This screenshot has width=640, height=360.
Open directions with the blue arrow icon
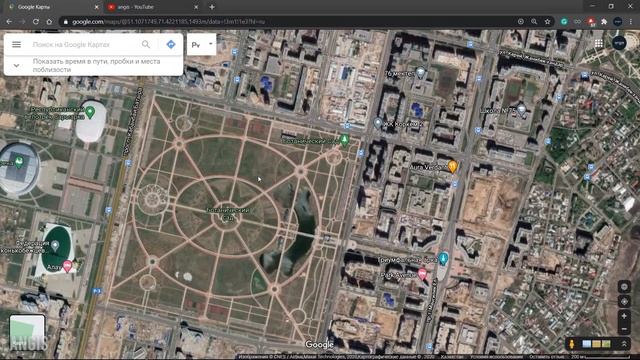click(171, 44)
